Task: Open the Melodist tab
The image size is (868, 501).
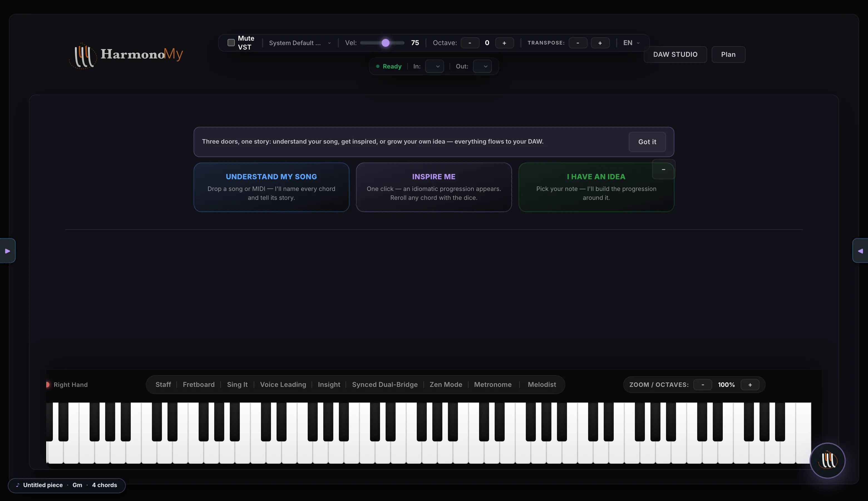Action: (x=542, y=385)
